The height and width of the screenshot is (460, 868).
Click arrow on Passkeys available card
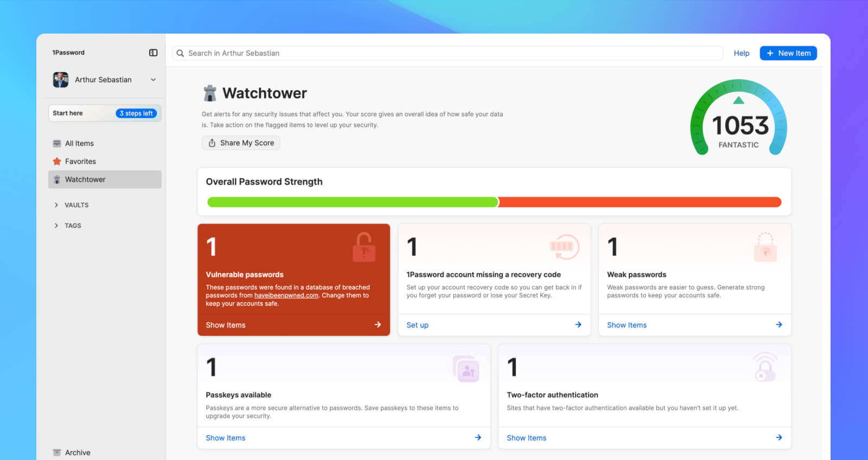[478, 438]
